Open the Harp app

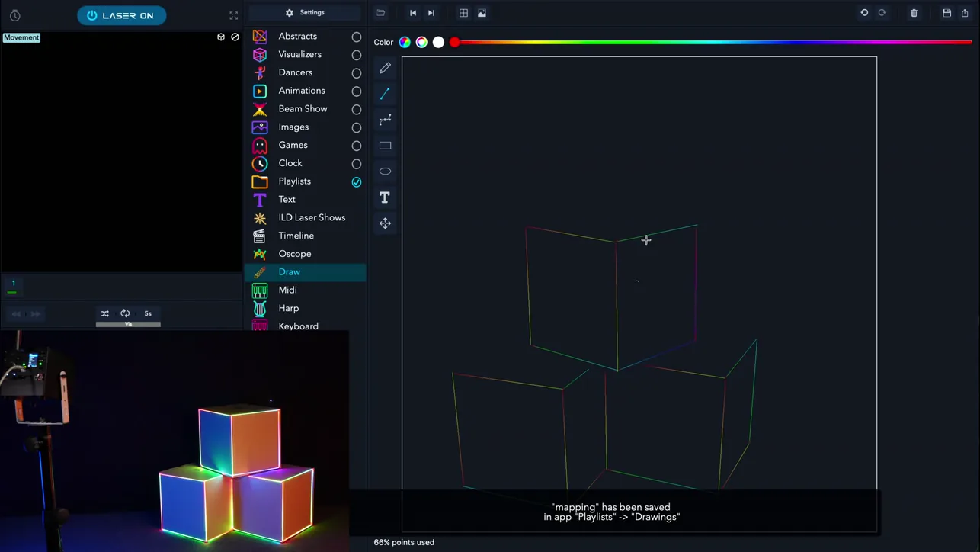[x=305, y=308]
